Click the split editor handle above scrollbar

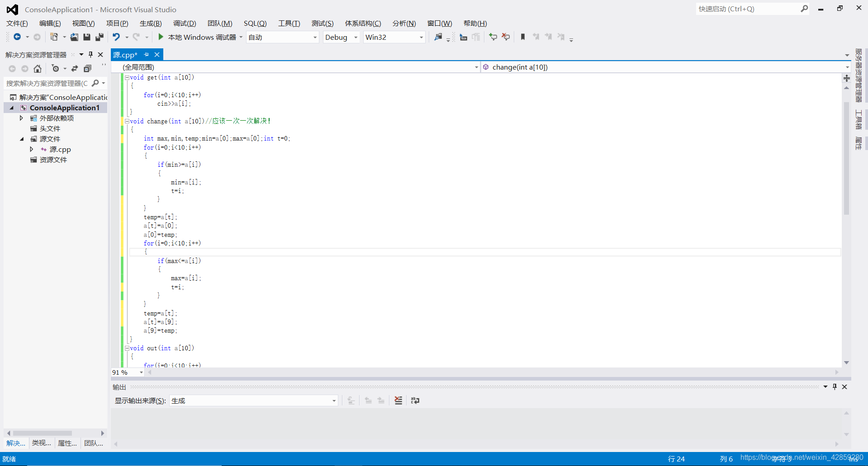pos(846,78)
